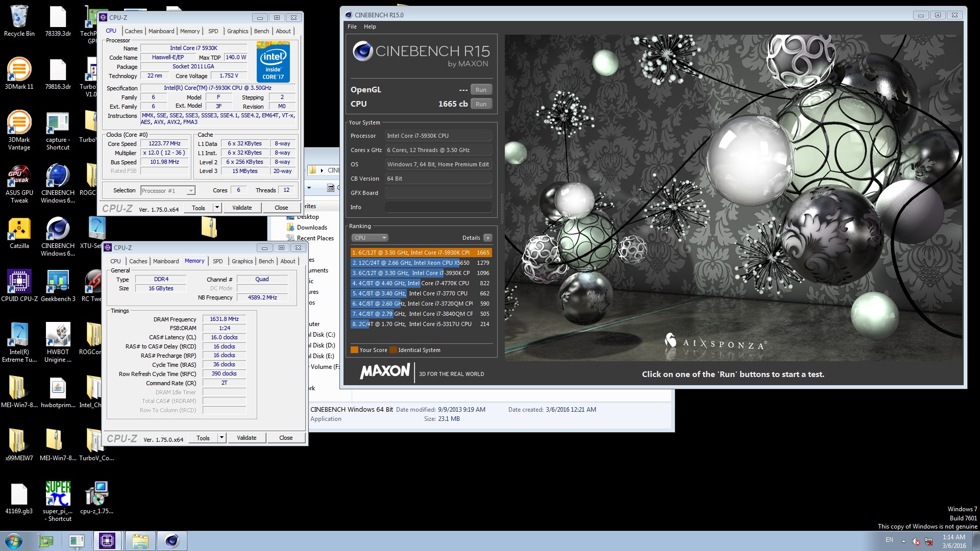The width and height of the screenshot is (980, 551).
Task: Click the Windows Start orb
Action: pos(14,541)
